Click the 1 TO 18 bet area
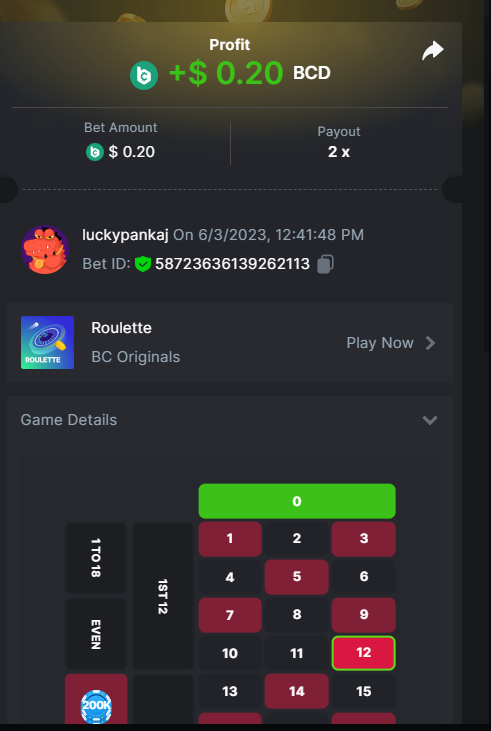 click(96, 558)
